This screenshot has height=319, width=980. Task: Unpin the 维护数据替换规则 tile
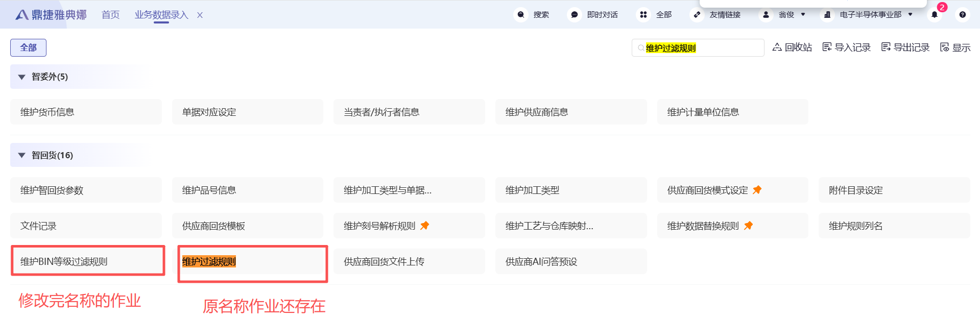pyautogui.click(x=748, y=226)
